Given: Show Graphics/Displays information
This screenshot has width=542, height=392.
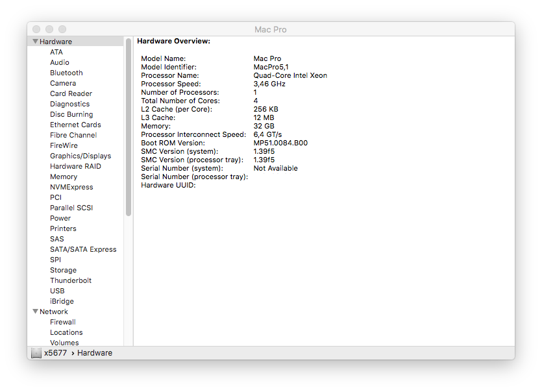Looking at the screenshot, I should point(80,156).
